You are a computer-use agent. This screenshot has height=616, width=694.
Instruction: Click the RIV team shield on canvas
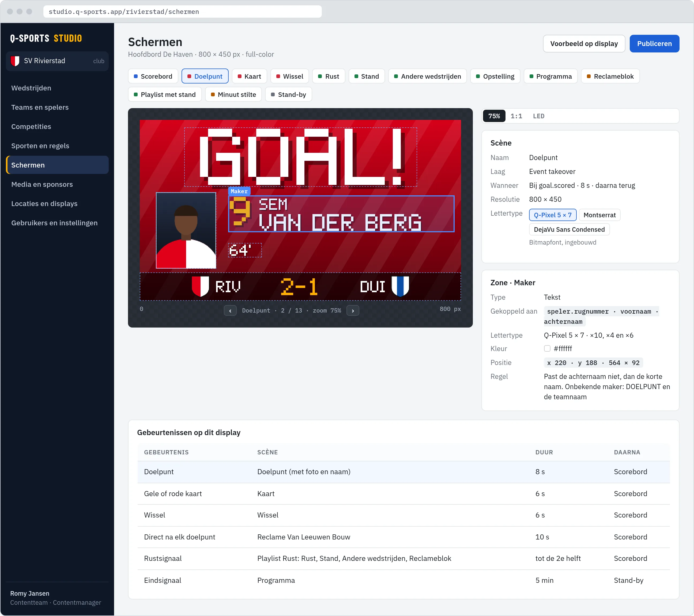200,286
